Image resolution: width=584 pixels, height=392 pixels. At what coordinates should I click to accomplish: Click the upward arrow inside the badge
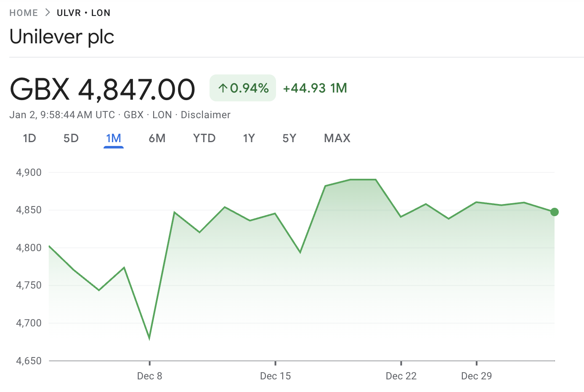tap(222, 88)
